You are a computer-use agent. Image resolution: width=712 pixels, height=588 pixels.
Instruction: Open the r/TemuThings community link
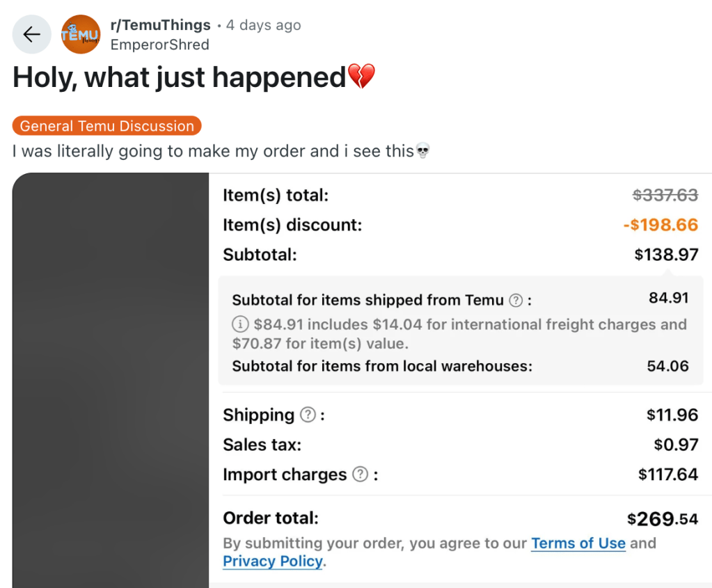pyautogui.click(x=160, y=25)
